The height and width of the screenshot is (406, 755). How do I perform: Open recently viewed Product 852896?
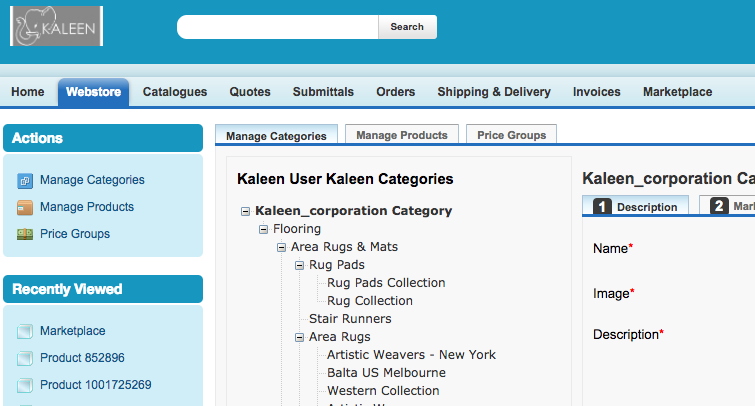tap(82, 358)
